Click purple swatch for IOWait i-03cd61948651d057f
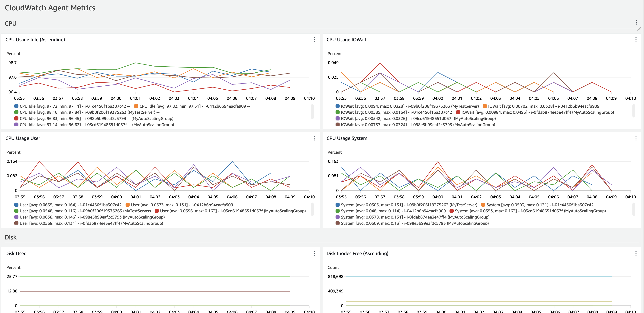 click(x=337, y=118)
